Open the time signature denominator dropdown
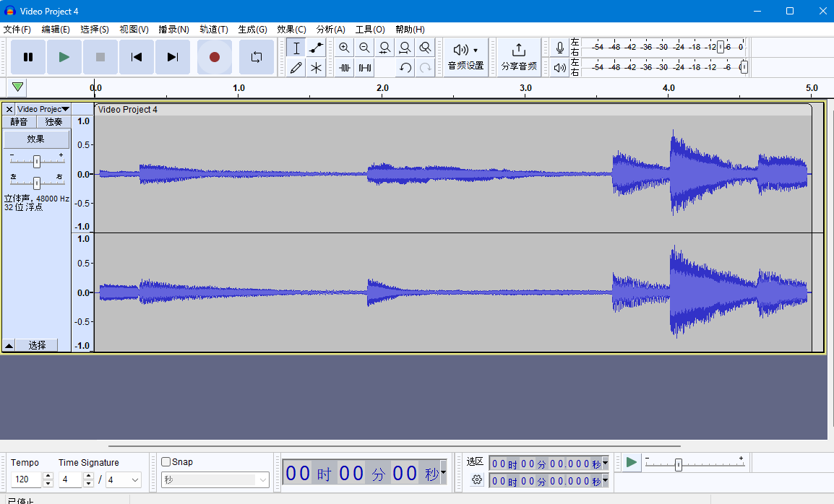The height and width of the screenshot is (504, 834). 124,479
